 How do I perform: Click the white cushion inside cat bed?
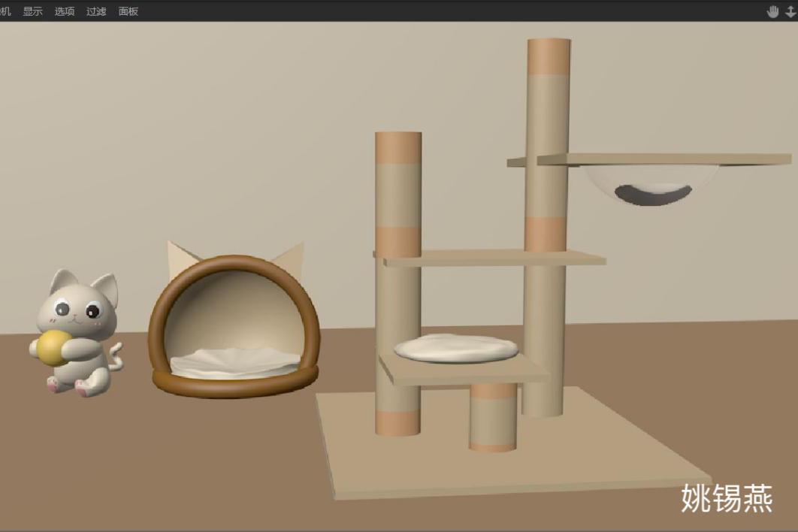point(234,362)
